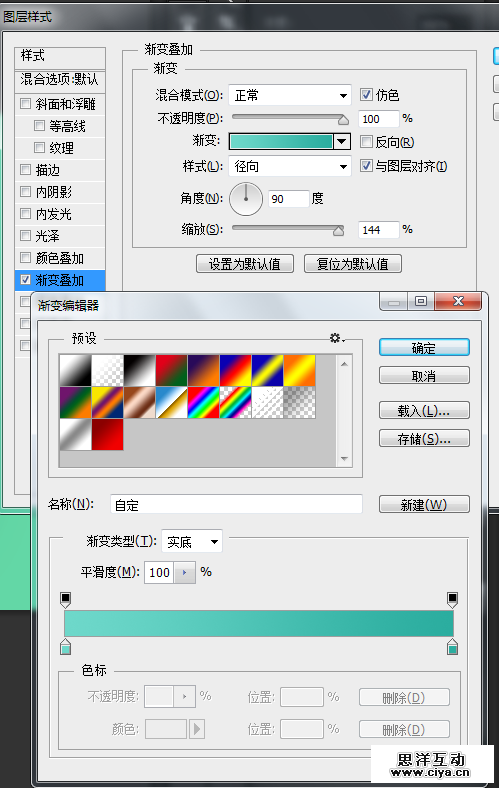Select the transparent rainbow gradient preset
Image resolution: width=499 pixels, height=788 pixels.
236,402
